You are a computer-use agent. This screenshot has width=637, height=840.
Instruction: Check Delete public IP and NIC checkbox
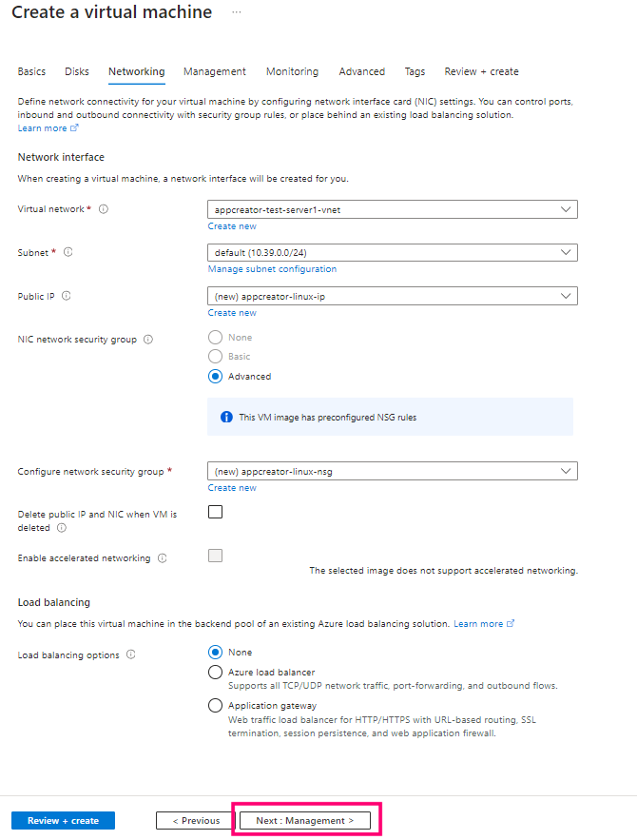215,512
